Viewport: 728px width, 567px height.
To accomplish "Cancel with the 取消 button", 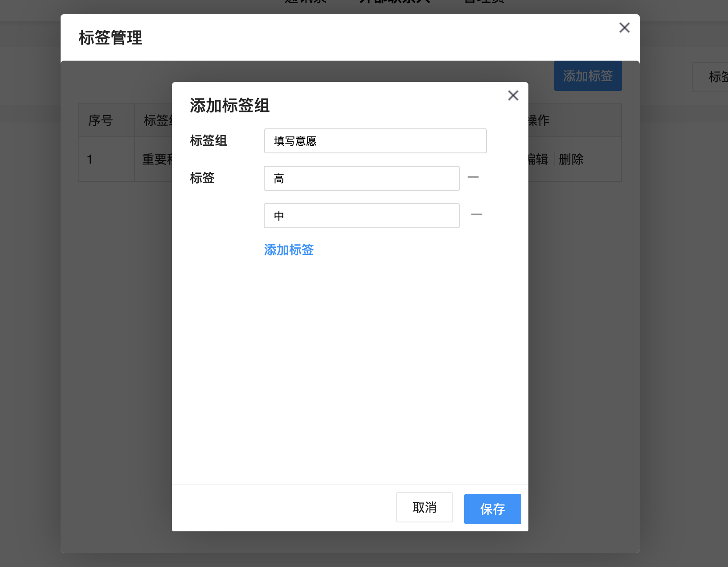I will click(x=425, y=507).
